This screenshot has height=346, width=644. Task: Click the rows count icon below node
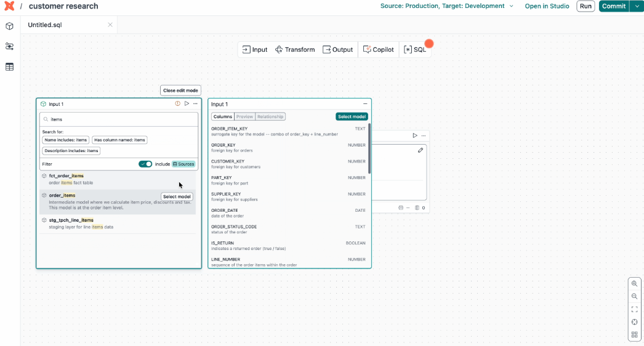[x=401, y=208]
